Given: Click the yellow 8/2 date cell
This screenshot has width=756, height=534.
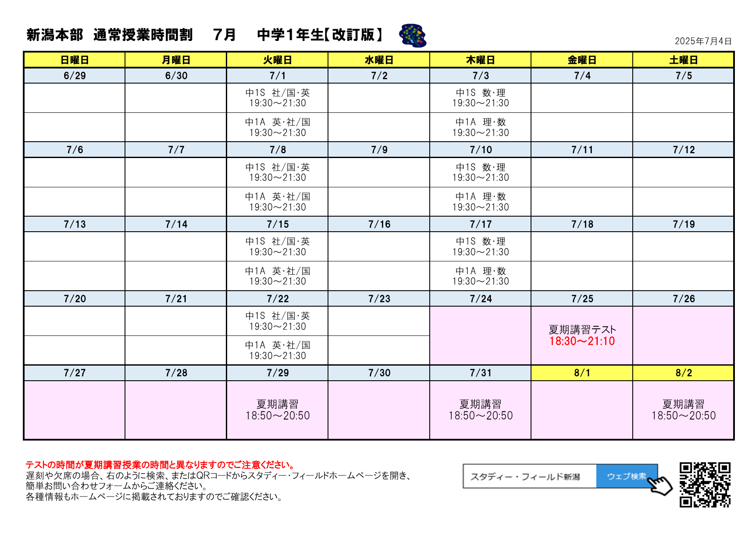Looking at the screenshot, I should point(683,373).
